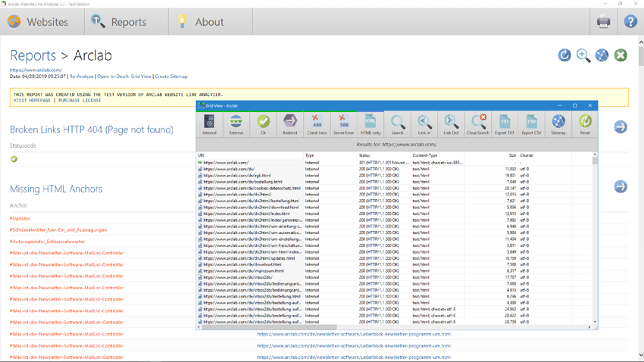Screen dimensions: 644x362
Task: Click the Create Sitemap link
Action: point(171,76)
